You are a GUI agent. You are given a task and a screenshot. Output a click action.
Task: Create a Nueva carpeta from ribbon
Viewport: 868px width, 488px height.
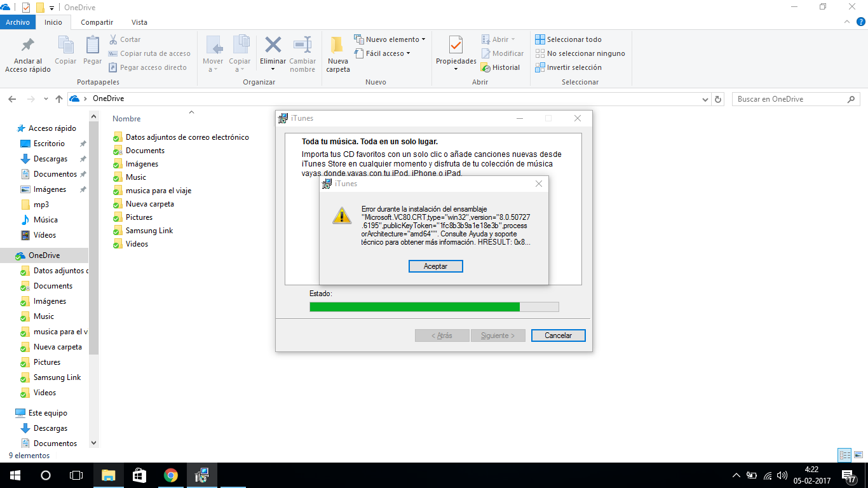point(338,53)
